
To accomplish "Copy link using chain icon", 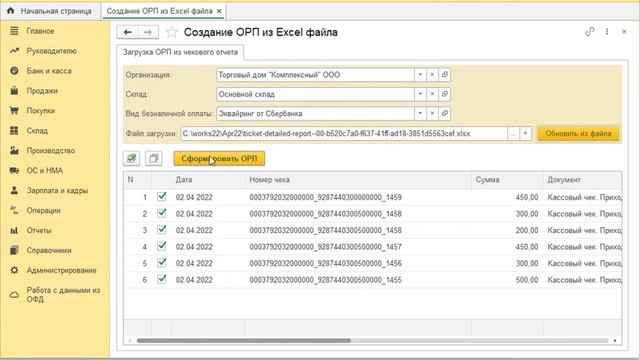I will point(589,32).
